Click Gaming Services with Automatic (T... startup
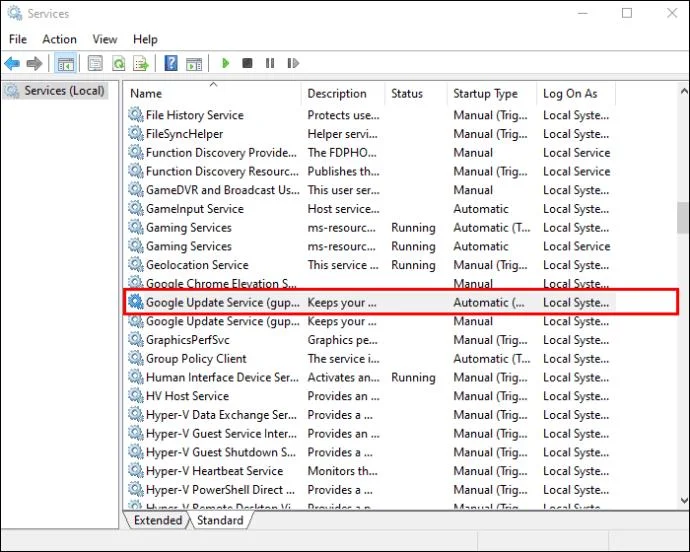 pos(370,228)
